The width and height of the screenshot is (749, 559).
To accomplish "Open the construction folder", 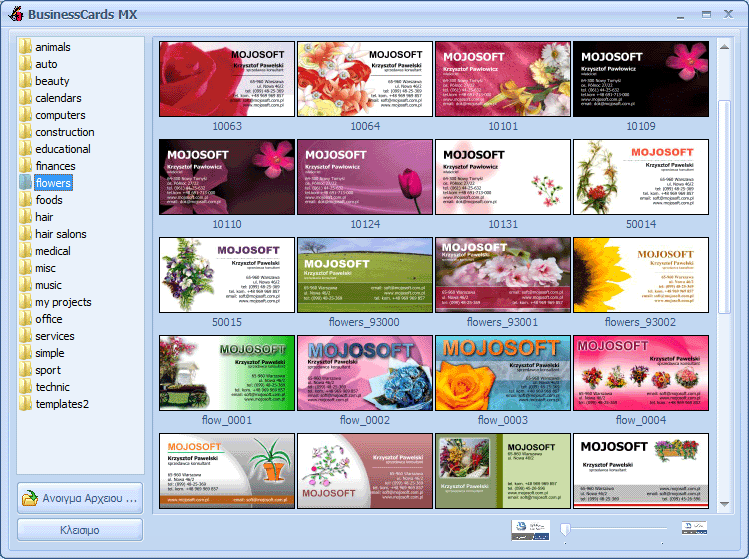I will coord(57,132).
